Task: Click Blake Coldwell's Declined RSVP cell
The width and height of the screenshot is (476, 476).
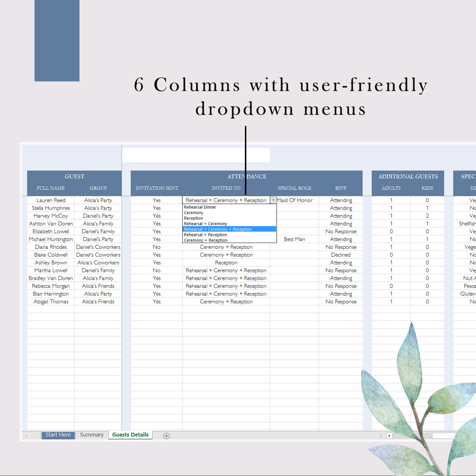Action: coord(341,255)
